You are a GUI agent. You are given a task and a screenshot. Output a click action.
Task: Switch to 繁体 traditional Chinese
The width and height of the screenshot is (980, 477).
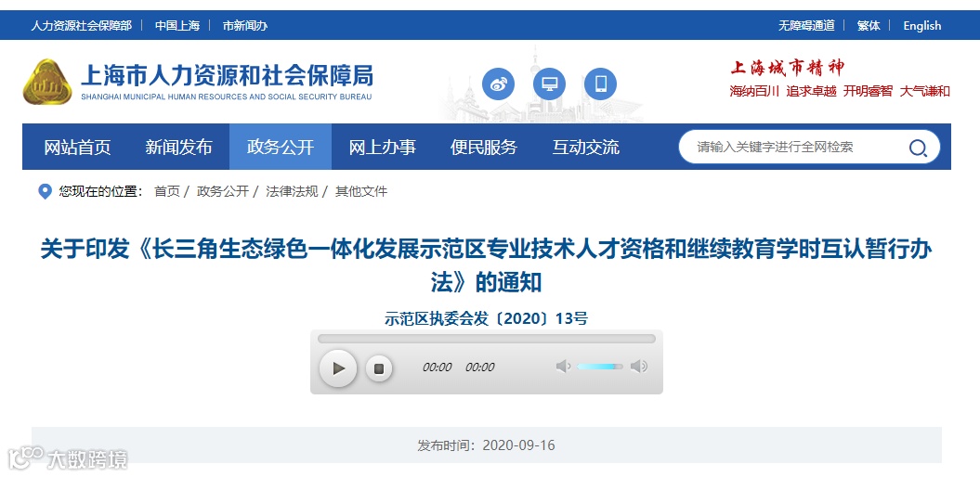click(x=869, y=26)
